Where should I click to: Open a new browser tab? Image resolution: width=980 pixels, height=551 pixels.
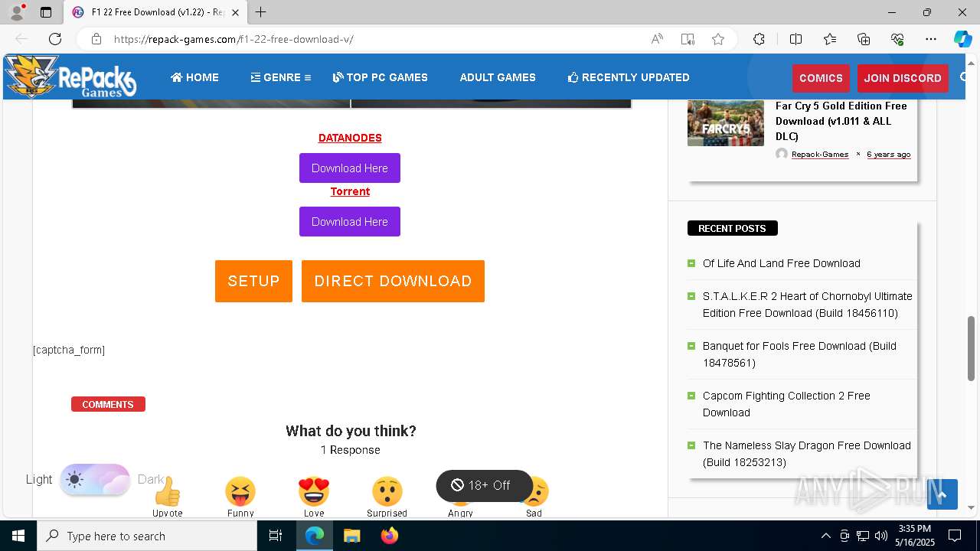261,12
